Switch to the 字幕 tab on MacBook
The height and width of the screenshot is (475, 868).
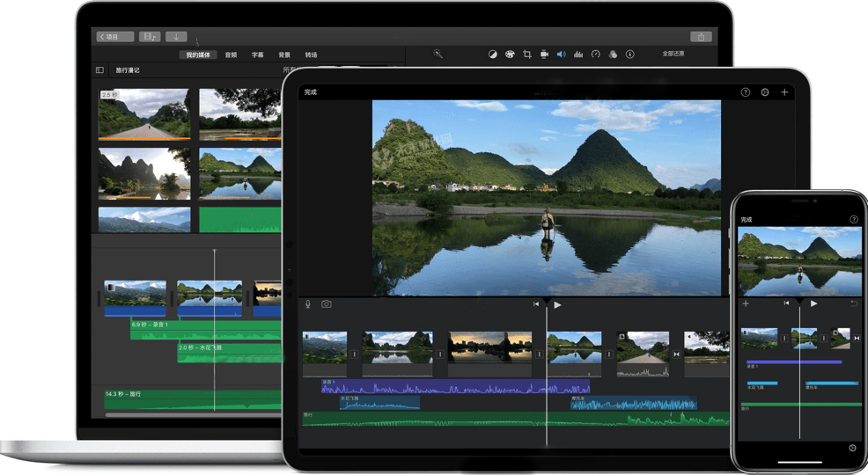point(257,55)
